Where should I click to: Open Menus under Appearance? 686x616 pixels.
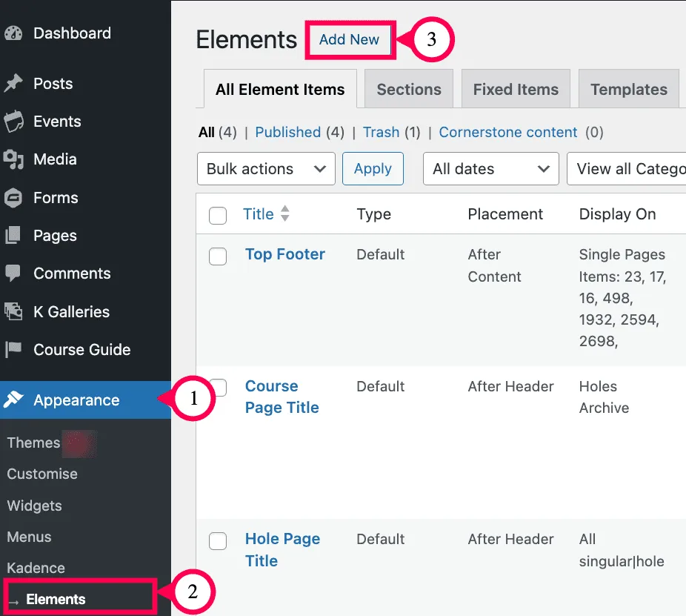click(x=30, y=537)
